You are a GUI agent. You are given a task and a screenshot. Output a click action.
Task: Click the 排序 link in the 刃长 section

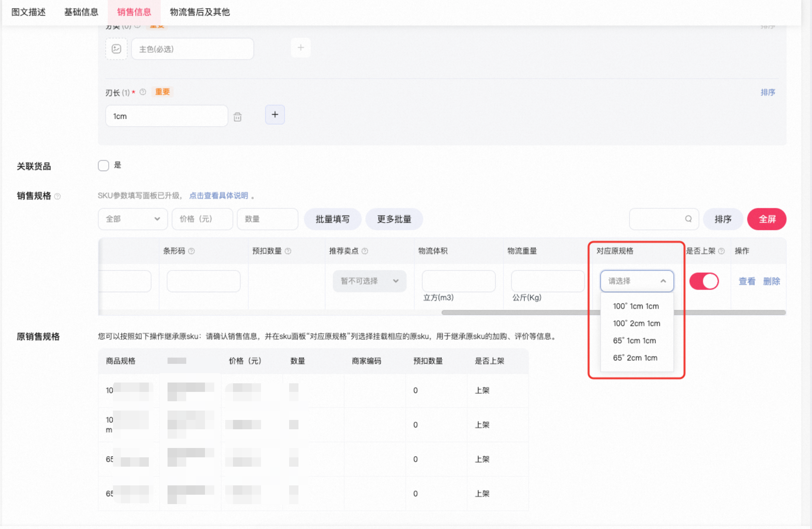tap(768, 92)
